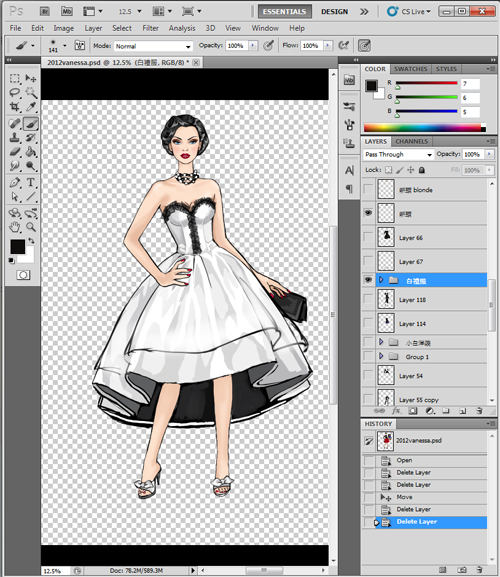Open the layer Opacity arrow
Viewport: 500px width, 577px height.
tap(489, 154)
